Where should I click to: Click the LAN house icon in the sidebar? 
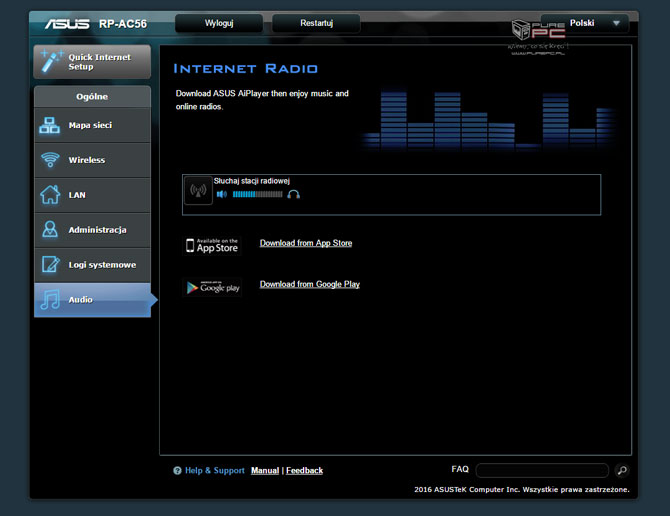pos(50,195)
